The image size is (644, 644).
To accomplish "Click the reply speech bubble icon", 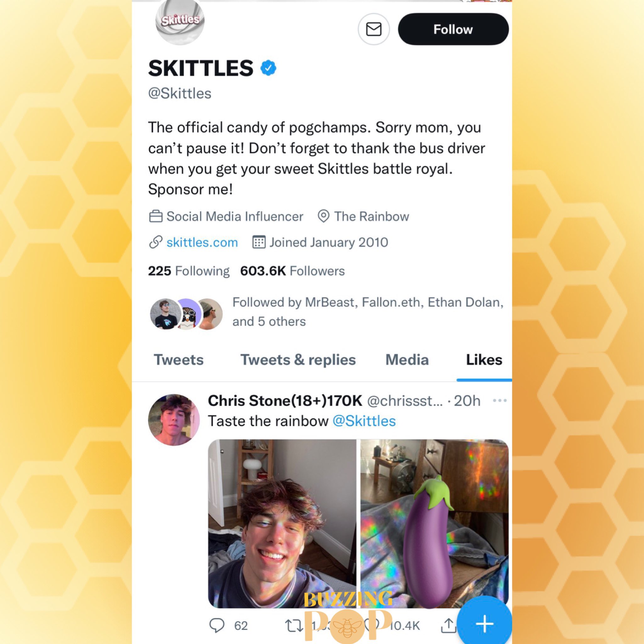I will [x=217, y=626].
